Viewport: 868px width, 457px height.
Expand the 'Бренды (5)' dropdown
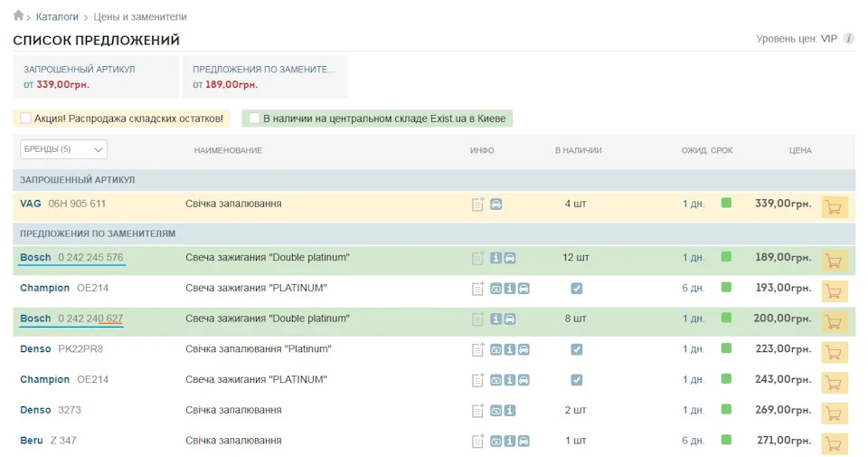pos(63,149)
